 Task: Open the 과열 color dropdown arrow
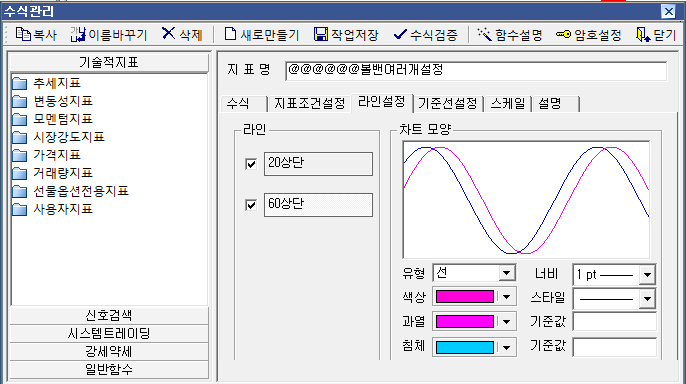tap(506, 322)
